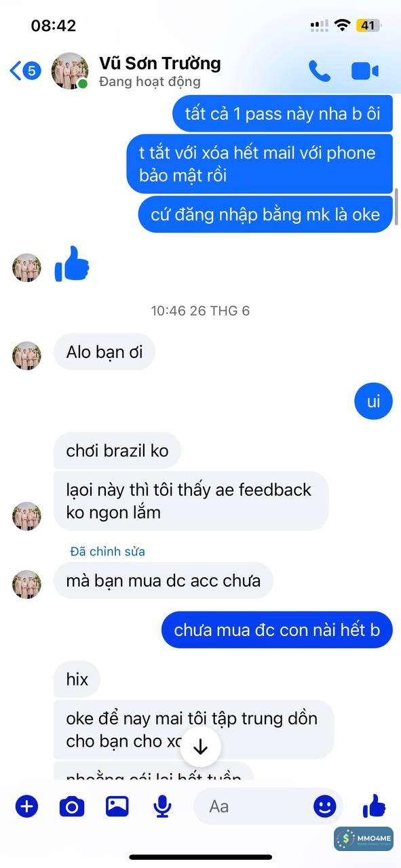Open the plus attachments menu

point(26,806)
